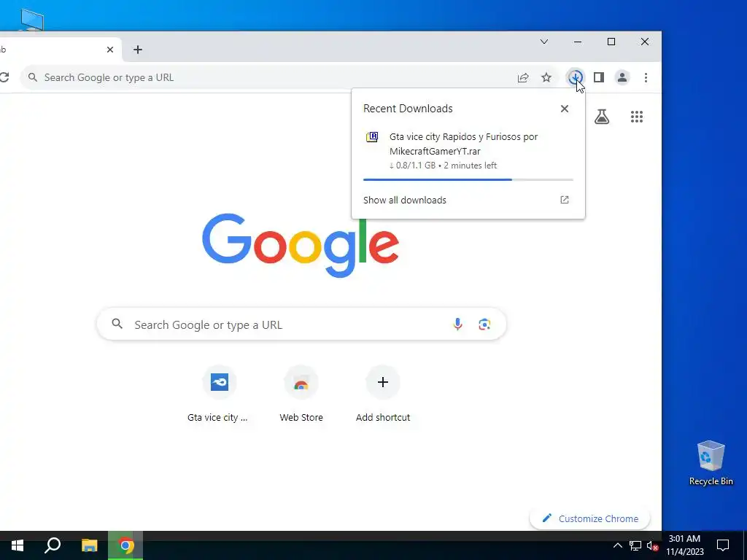The image size is (747, 560).
Task: Open the profile avatar menu
Action: click(622, 77)
